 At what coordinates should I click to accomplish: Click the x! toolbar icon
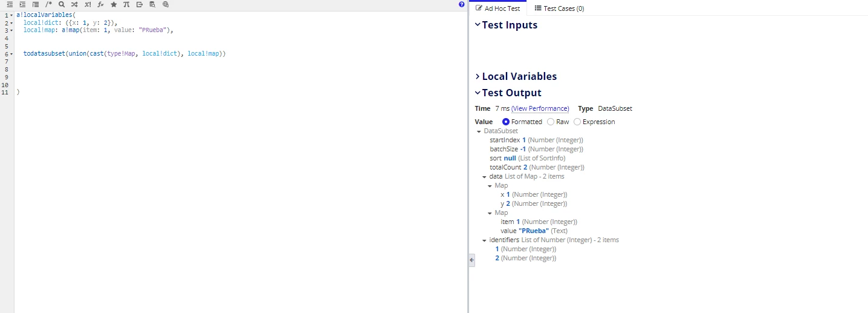[x=88, y=4]
